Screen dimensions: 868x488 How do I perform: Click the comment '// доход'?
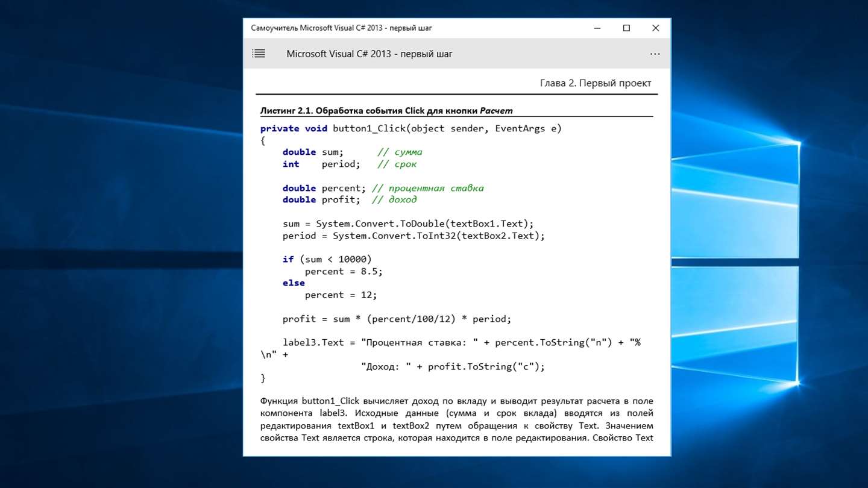[x=394, y=199]
